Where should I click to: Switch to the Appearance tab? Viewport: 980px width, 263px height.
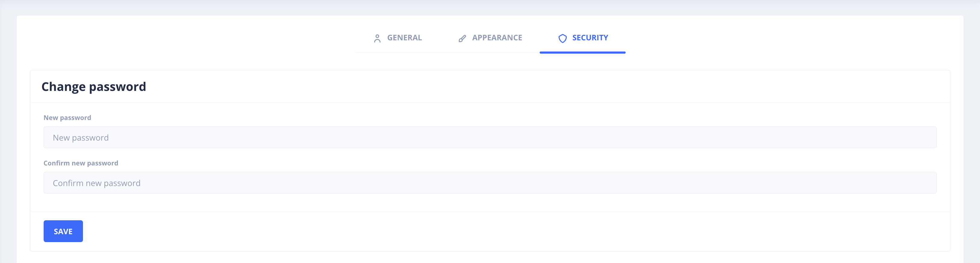(x=490, y=38)
